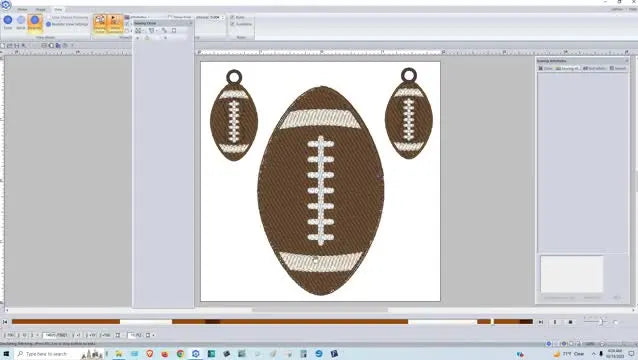Open Brave browser from taskbar
Screen dimensions: 638x360
[149, 354]
